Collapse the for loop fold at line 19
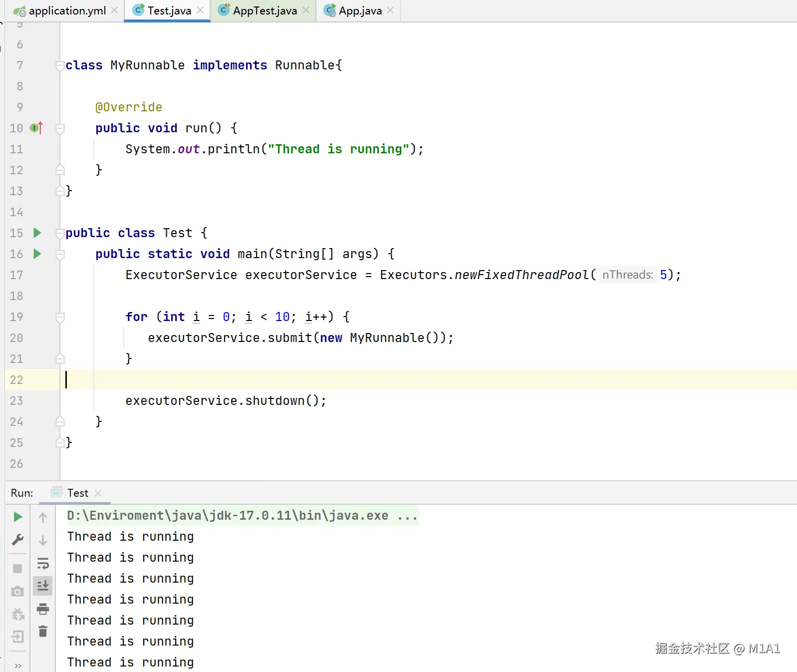The width and height of the screenshot is (797, 672). tap(60, 317)
